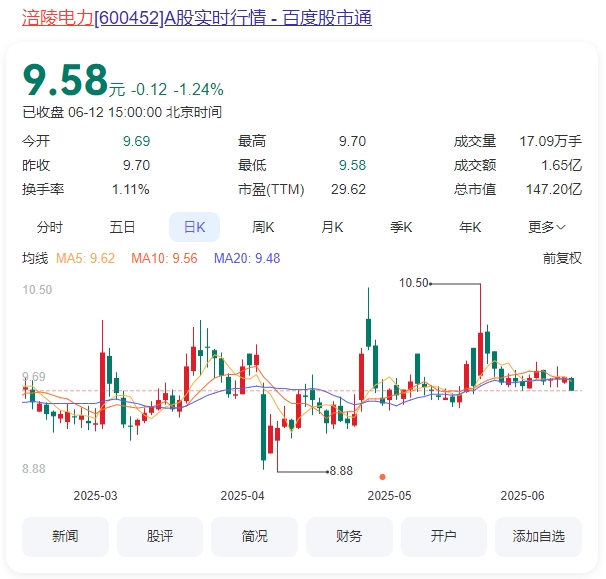Select the 五日 chart tab
Image resolution: width=606 pixels, height=579 pixels.
[122, 227]
